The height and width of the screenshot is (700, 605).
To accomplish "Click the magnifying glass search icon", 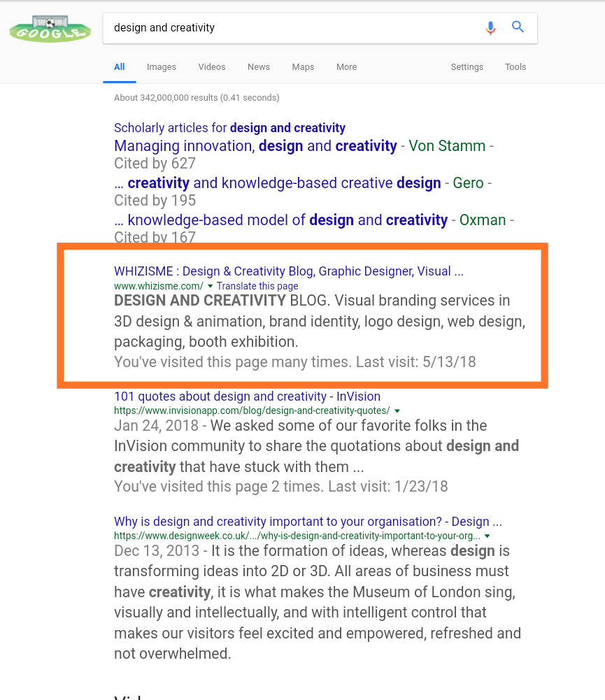I will [518, 27].
